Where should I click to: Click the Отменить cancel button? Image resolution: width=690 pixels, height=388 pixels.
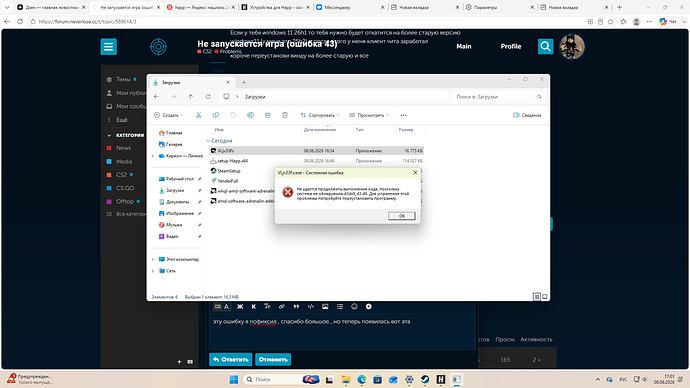(x=273, y=359)
